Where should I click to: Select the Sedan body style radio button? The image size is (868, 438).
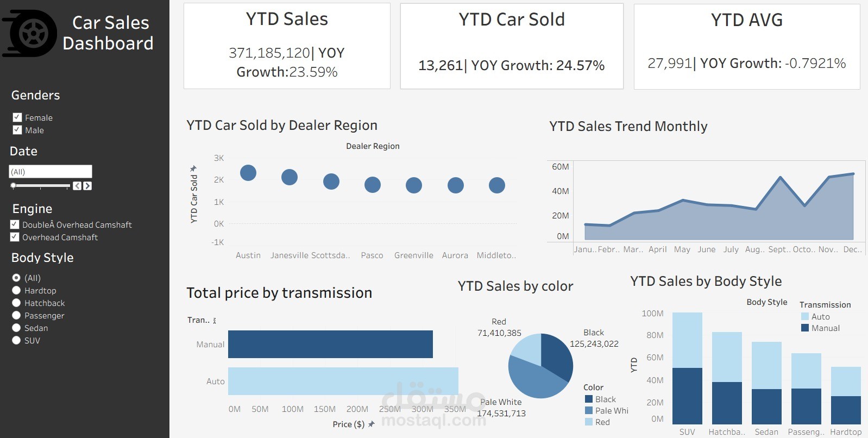tap(16, 328)
